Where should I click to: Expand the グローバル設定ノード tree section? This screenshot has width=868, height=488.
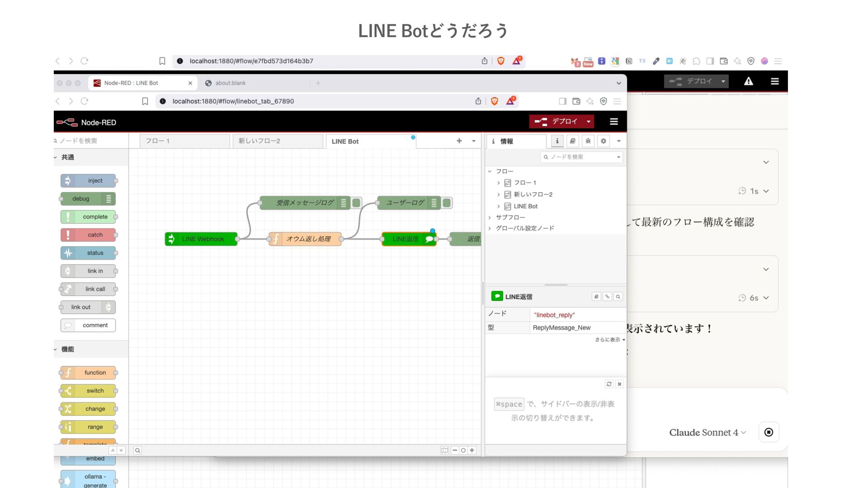pyautogui.click(x=490, y=228)
